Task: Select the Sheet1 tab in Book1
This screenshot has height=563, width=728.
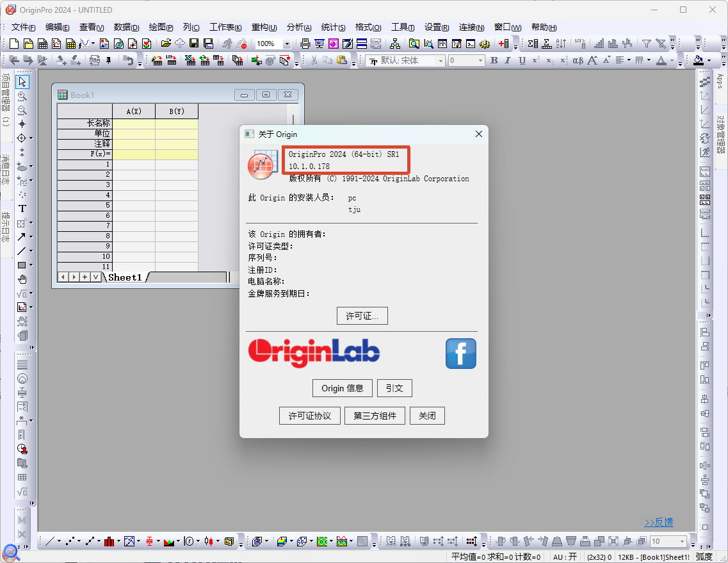Action: pyautogui.click(x=125, y=277)
